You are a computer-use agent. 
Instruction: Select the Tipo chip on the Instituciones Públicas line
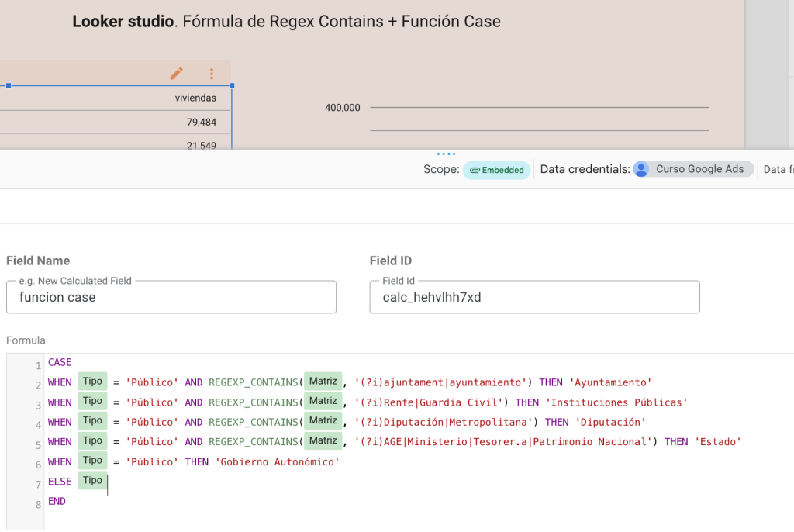pos(93,401)
